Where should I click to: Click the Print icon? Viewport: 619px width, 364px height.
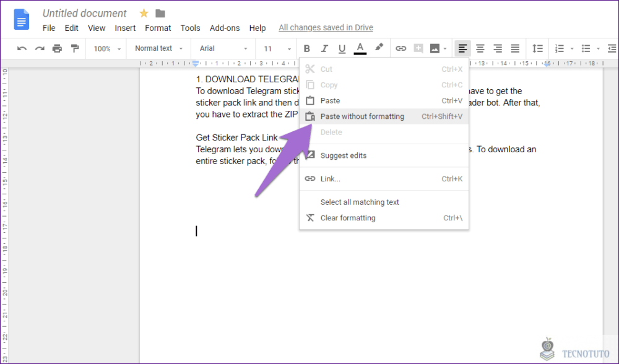pos(57,48)
